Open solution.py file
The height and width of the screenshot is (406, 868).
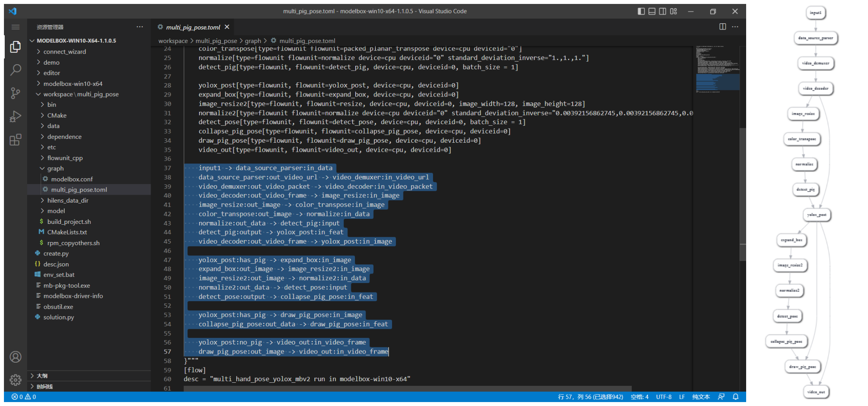coord(89,317)
